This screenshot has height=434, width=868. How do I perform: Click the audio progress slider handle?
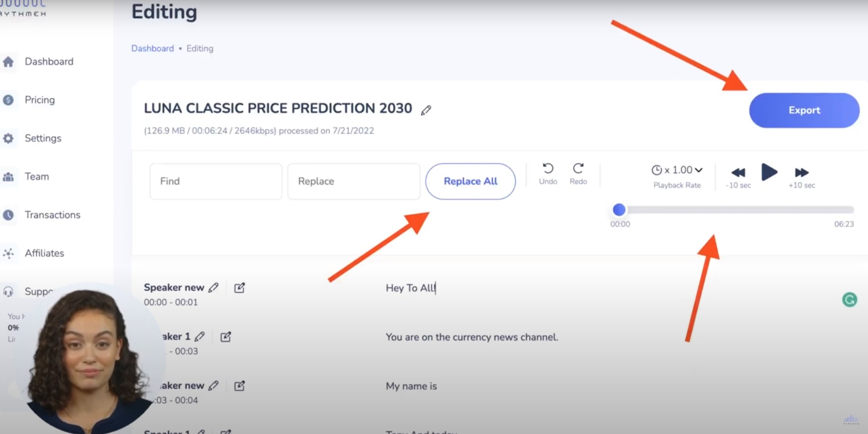coord(619,210)
